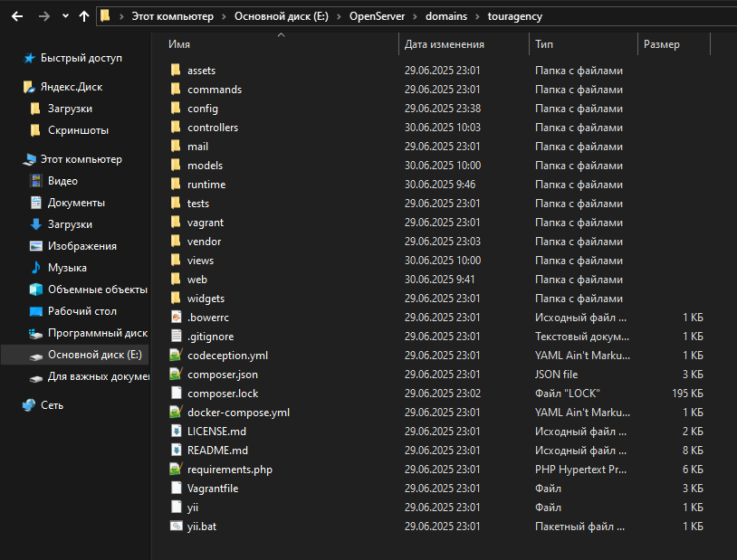This screenshot has width=737, height=560.
Task: Select the commands folder name
Action: point(215,90)
